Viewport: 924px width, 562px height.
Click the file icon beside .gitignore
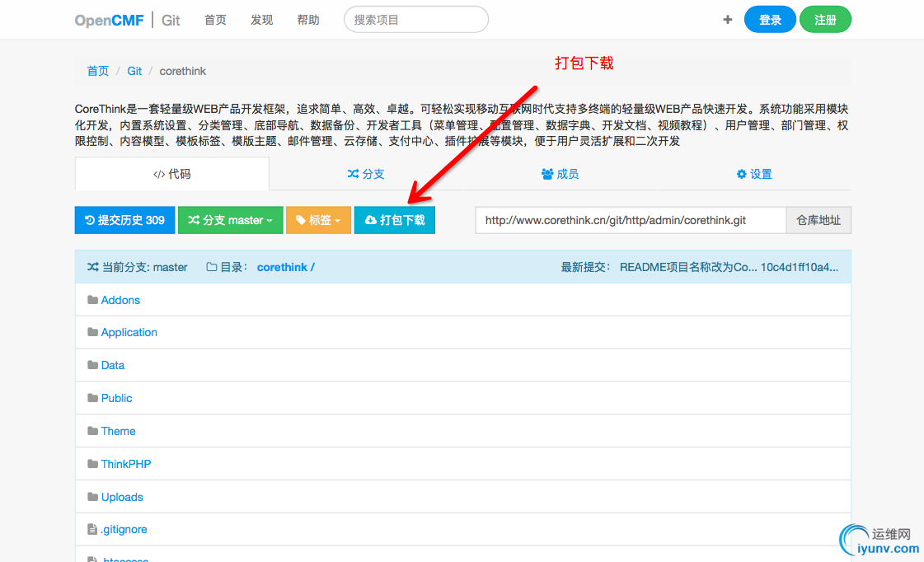click(92, 530)
